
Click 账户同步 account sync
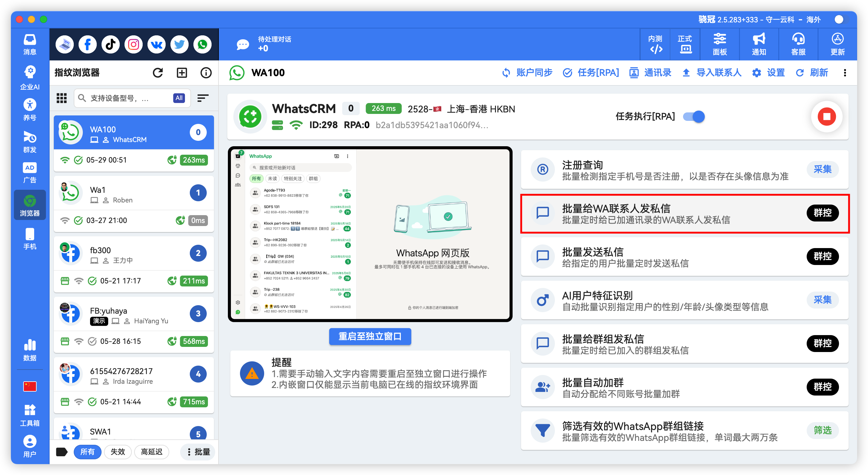tap(527, 73)
